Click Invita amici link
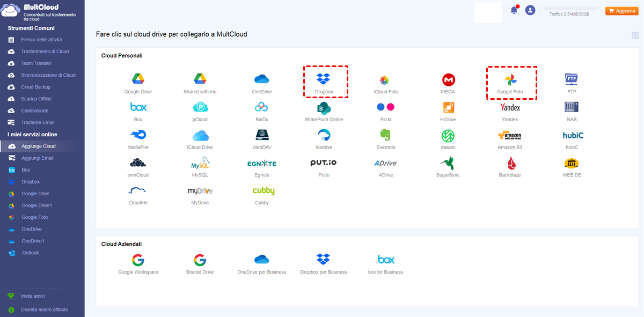This screenshot has width=644, height=317. pos(33,296)
